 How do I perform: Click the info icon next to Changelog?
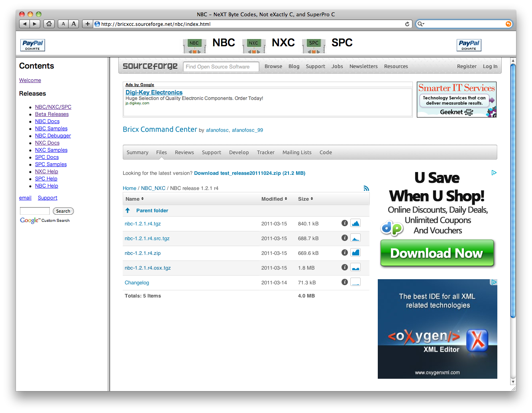tap(345, 282)
